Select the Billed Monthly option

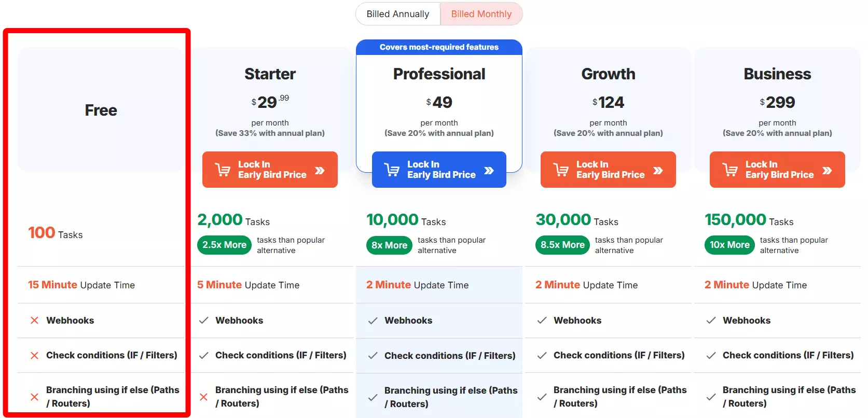481,14
